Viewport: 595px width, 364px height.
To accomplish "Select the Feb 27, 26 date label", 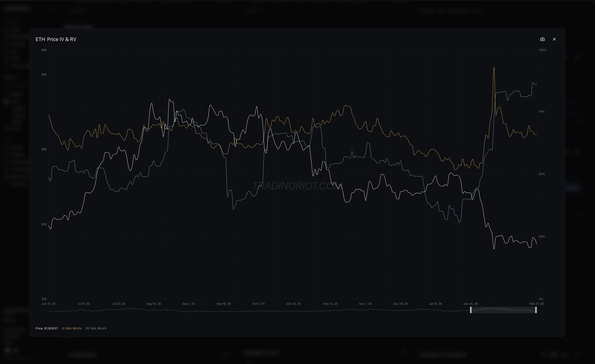I will [x=537, y=304].
